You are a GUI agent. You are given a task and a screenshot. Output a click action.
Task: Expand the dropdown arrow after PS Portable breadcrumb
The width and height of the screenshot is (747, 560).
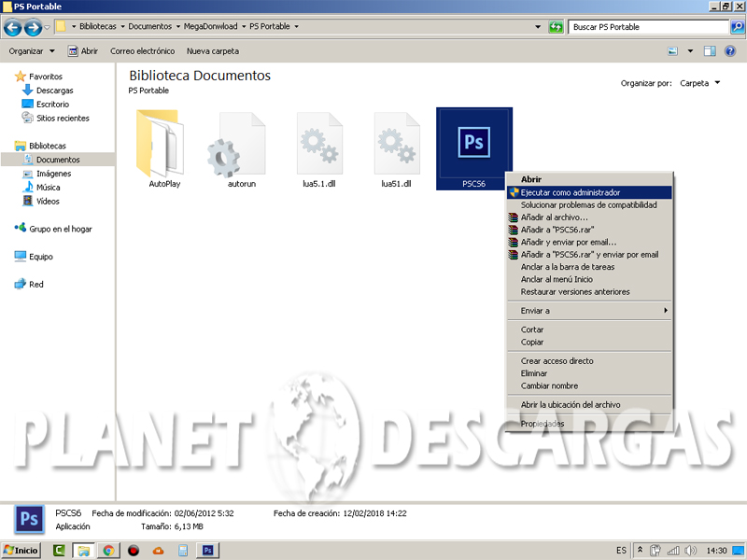[296, 27]
